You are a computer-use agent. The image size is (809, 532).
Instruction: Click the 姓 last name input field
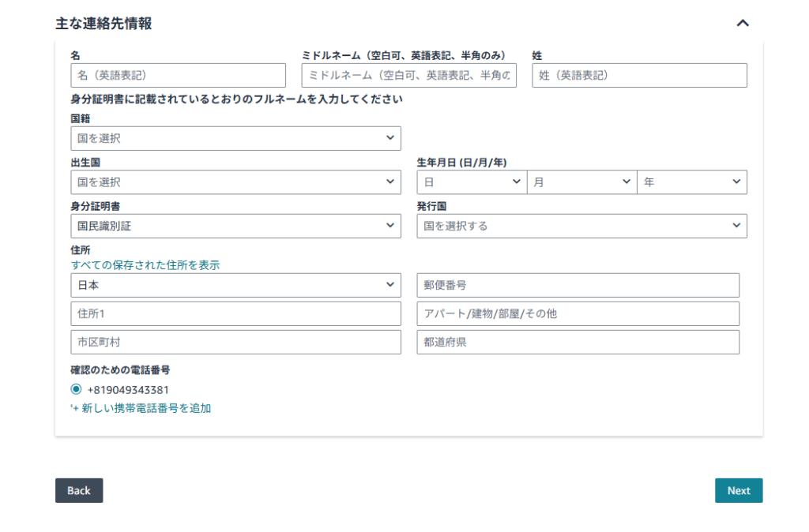click(639, 76)
